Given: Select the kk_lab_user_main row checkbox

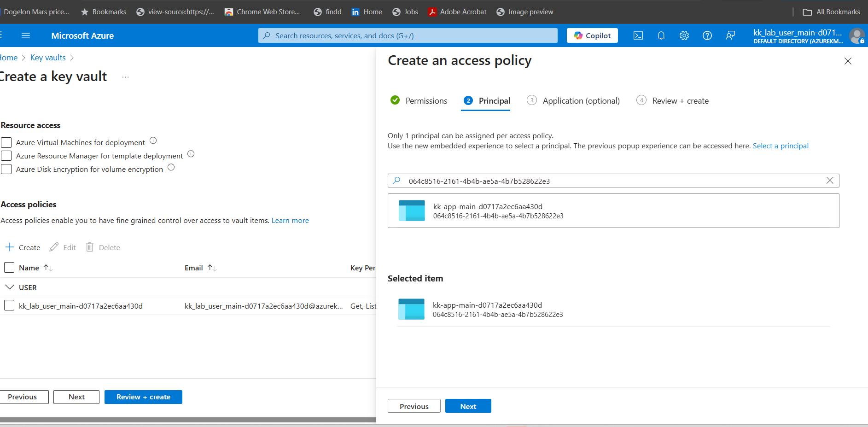Looking at the screenshot, I should coord(9,305).
